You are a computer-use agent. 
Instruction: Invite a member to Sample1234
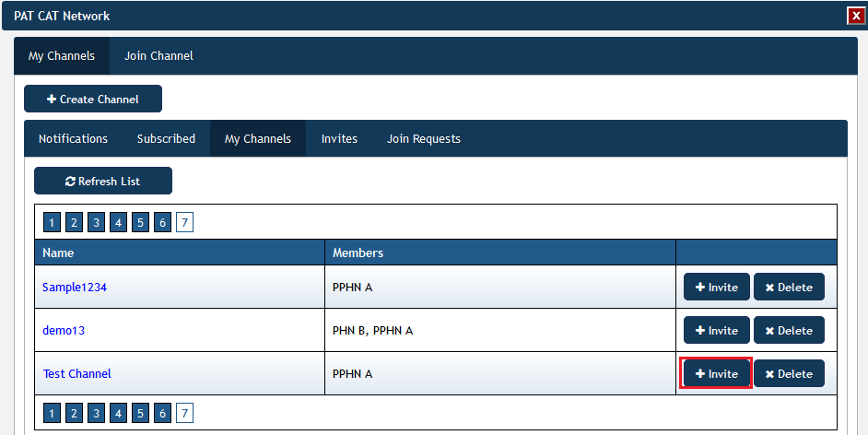pyautogui.click(x=716, y=288)
